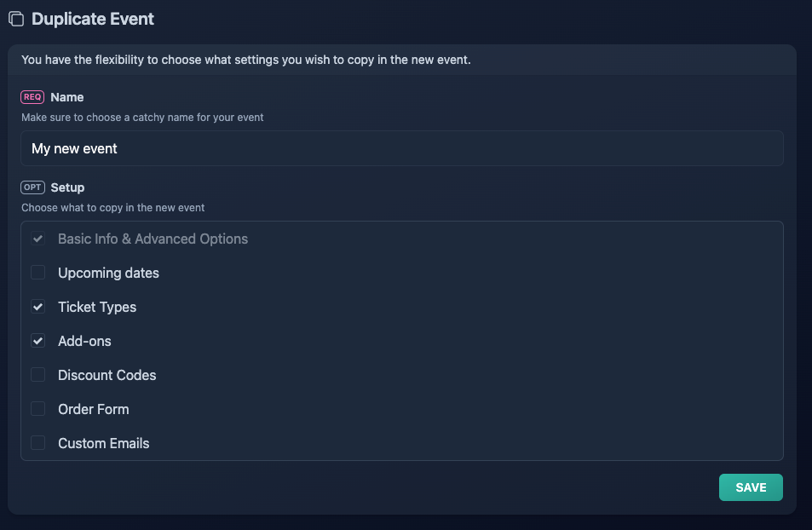Image resolution: width=812 pixels, height=530 pixels.
Task: Click the Duplicate Event copy icon
Action: tap(16, 19)
